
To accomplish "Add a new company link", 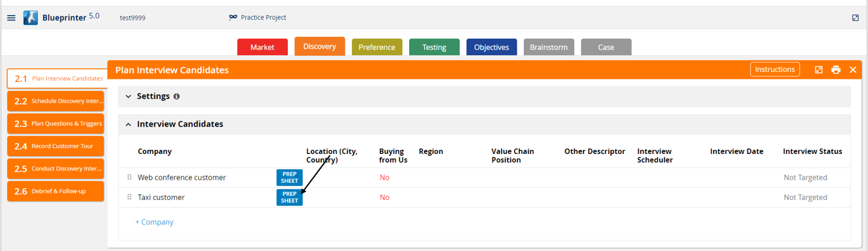I will coord(154,222).
